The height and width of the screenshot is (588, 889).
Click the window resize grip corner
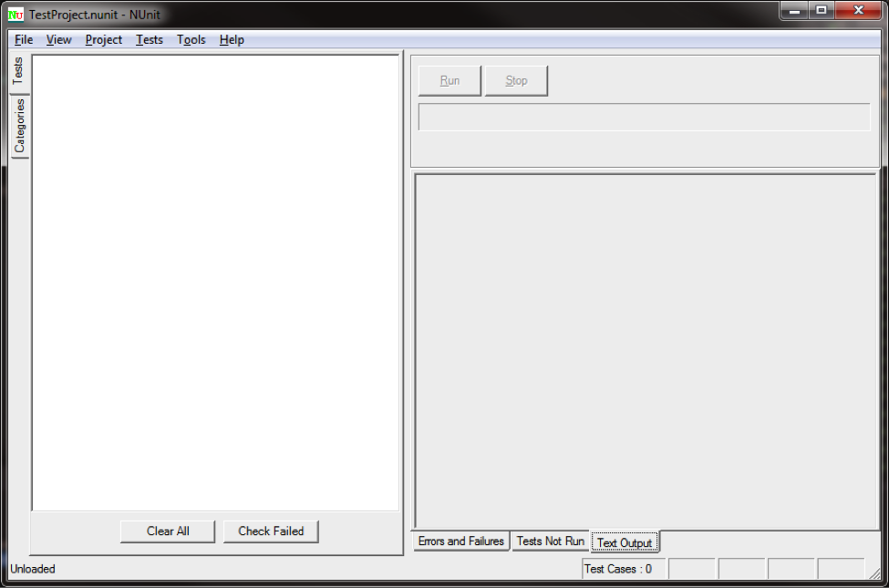[x=874, y=573]
